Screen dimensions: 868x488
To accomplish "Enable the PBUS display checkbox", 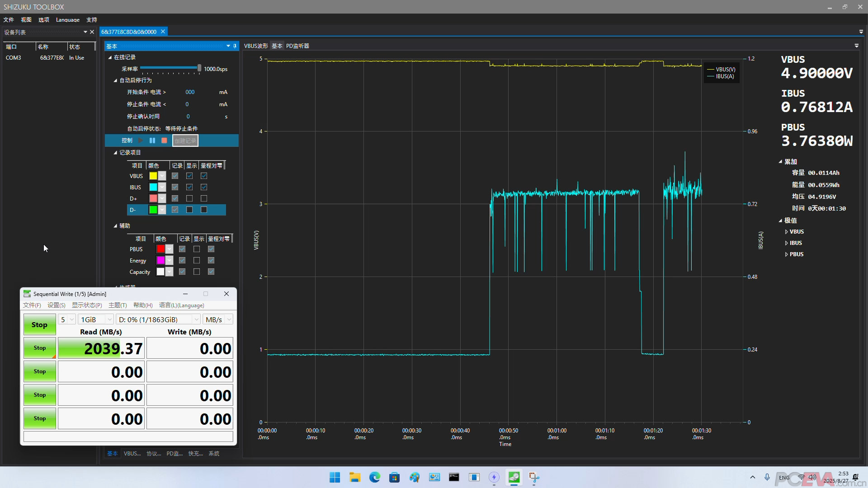I will pyautogui.click(x=197, y=249).
